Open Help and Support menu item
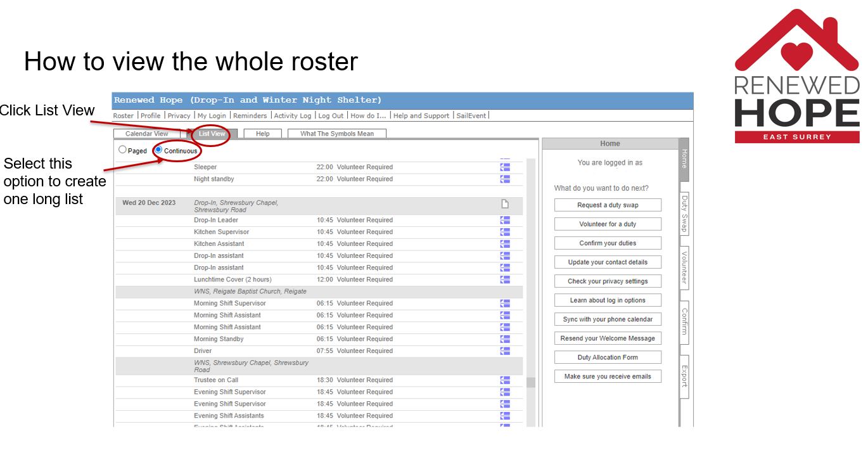 point(421,115)
